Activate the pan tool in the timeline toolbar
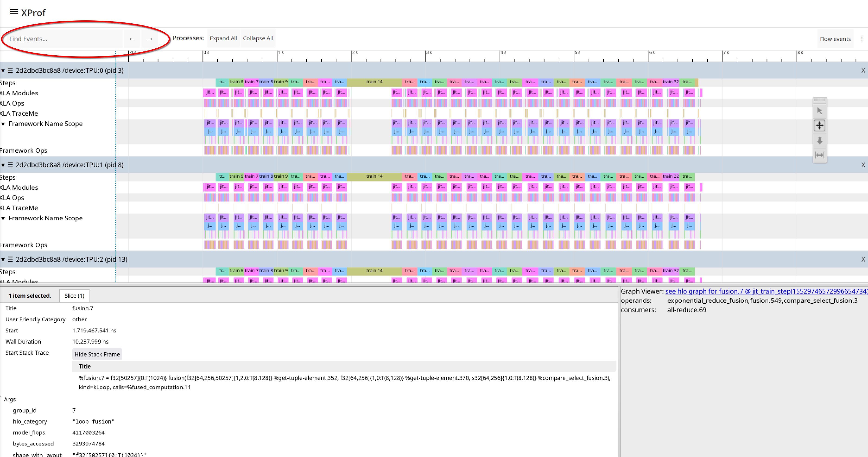 point(820,125)
